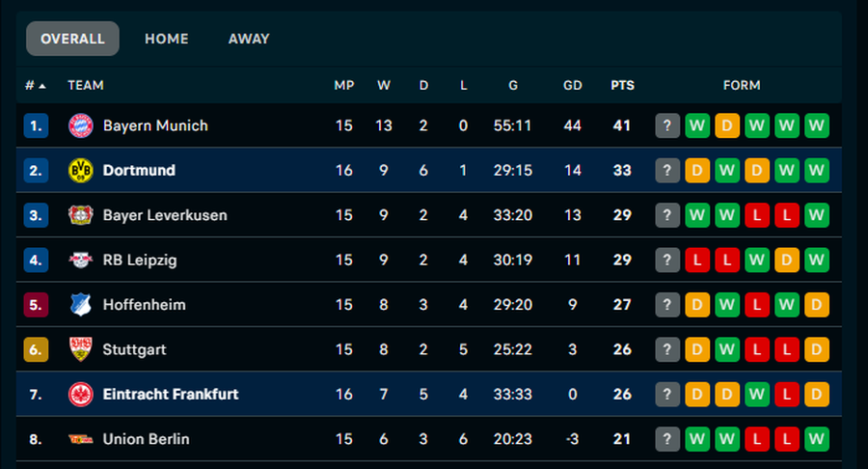Click the GD column header
Viewport: 868px width, 469px height.
coord(573,85)
